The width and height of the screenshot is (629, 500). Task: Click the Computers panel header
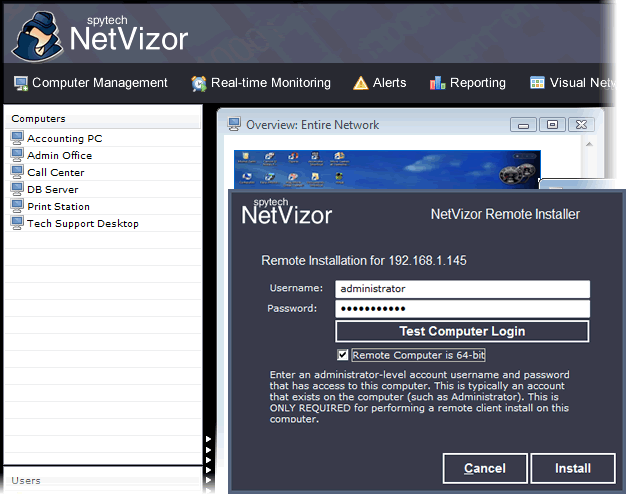pos(103,119)
